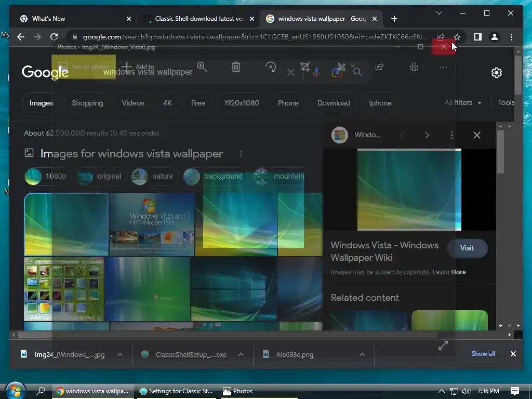Open Chrome's side panel
Screen dimensions: 532x399
coord(478,37)
